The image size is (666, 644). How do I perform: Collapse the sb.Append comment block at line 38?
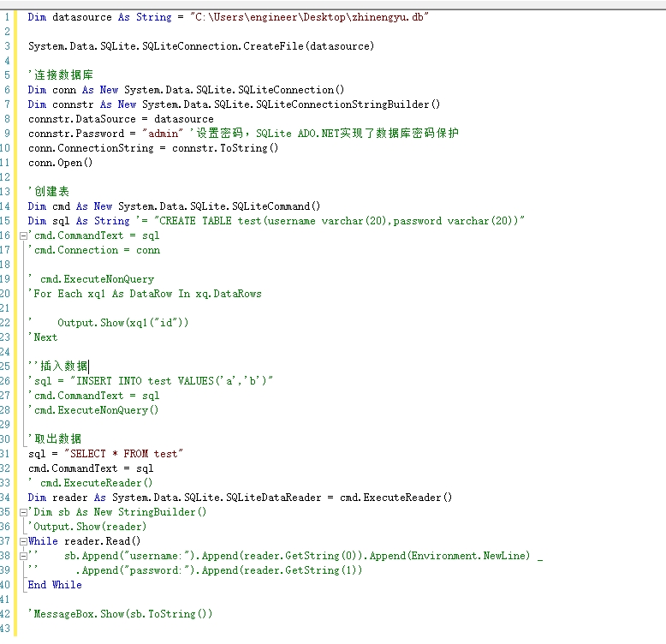(22, 556)
